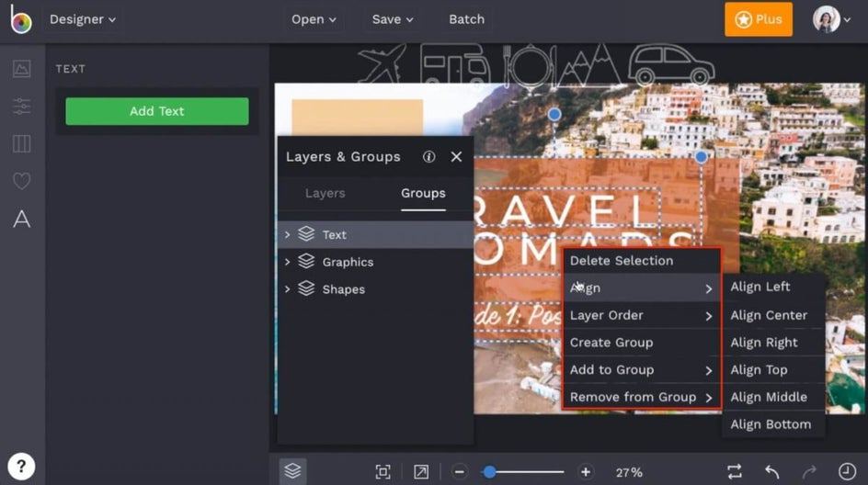This screenshot has height=485, width=868.
Task: Select the Text tool letter A icon
Action: [21, 219]
